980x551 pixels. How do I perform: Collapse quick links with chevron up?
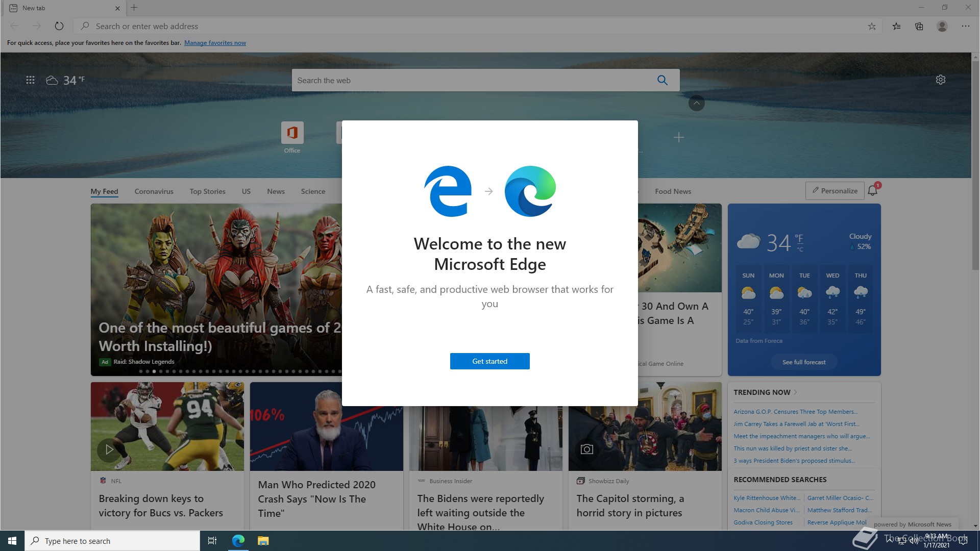(696, 103)
